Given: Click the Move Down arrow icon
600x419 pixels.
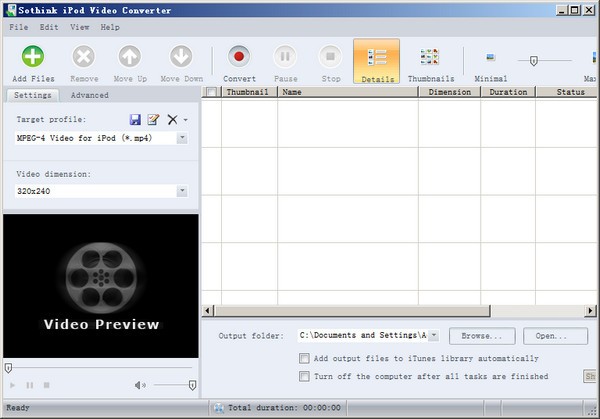Looking at the screenshot, I should (181, 56).
